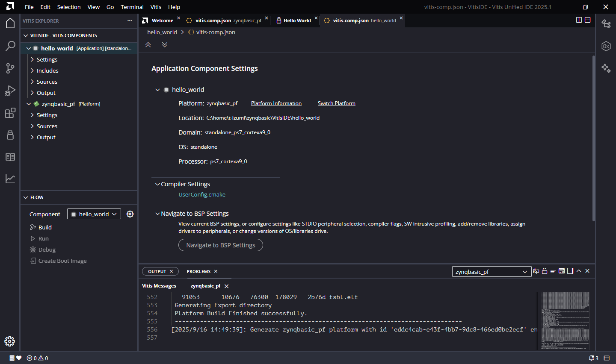
Task: Toggle the output scroll lock icon
Action: [545, 271]
